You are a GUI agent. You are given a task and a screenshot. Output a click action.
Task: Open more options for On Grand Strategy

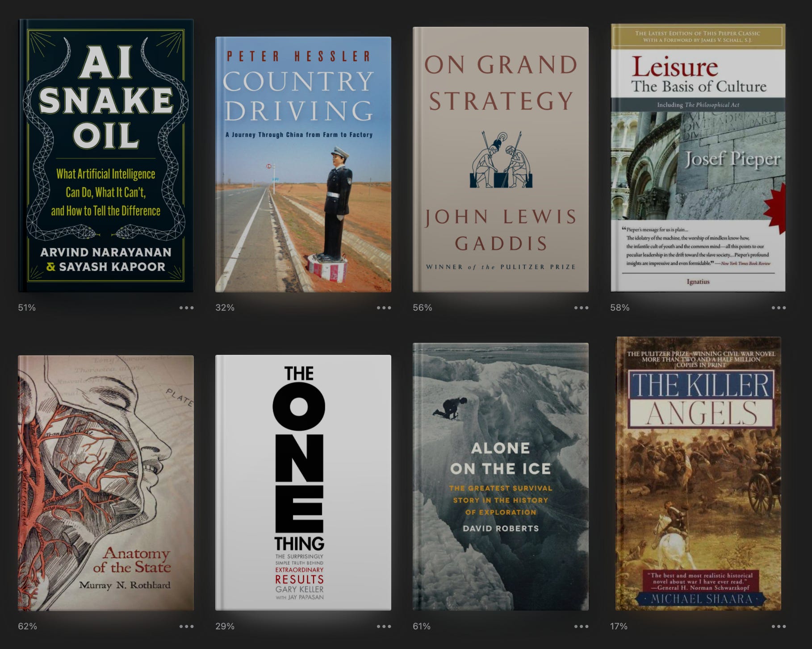pyautogui.click(x=581, y=308)
